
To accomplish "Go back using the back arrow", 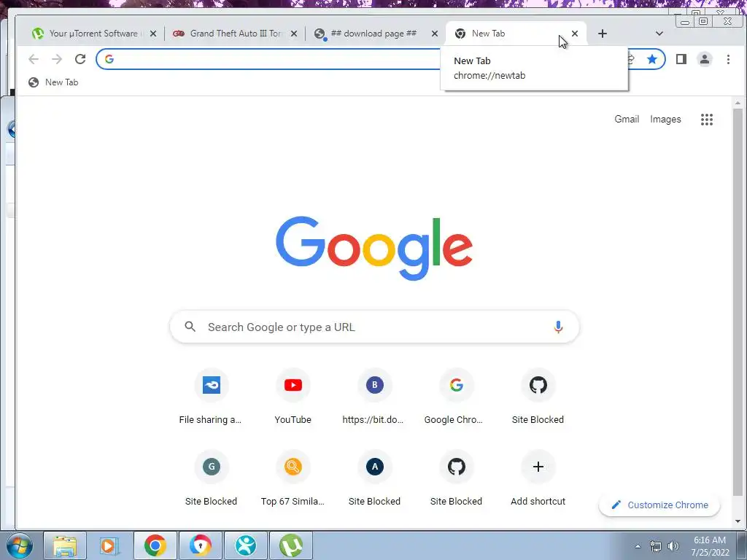I will coord(34,59).
